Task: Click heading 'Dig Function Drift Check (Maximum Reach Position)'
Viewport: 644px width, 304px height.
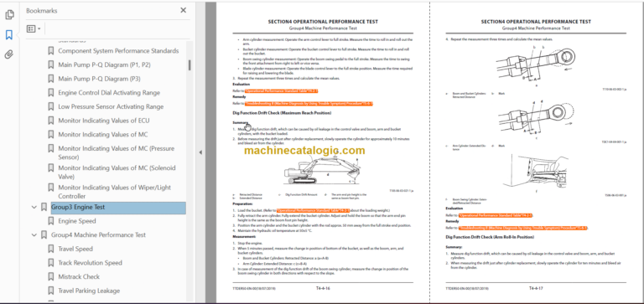Action: click(282, 113)
